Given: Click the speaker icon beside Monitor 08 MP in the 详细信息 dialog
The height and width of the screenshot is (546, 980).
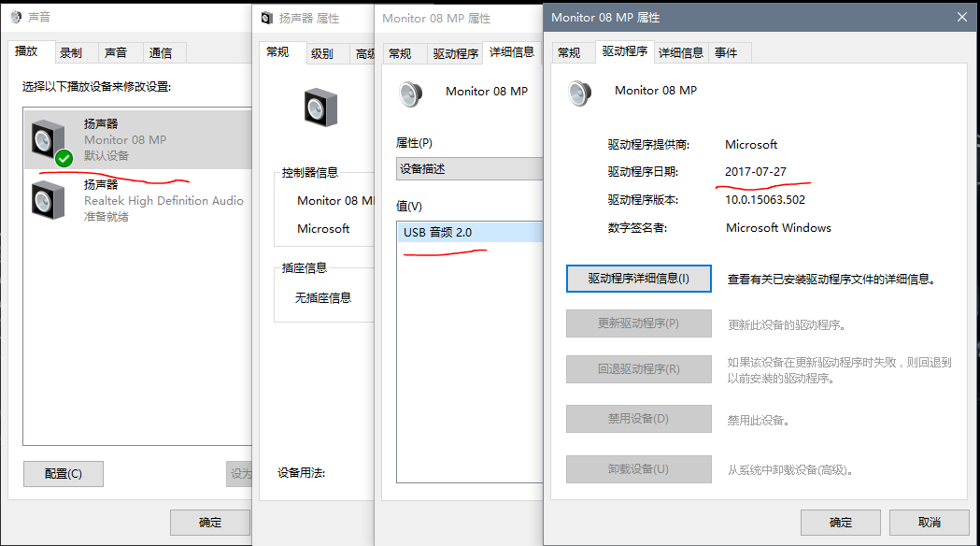Looking at the screenshot, I should click(x=411, y=93).
